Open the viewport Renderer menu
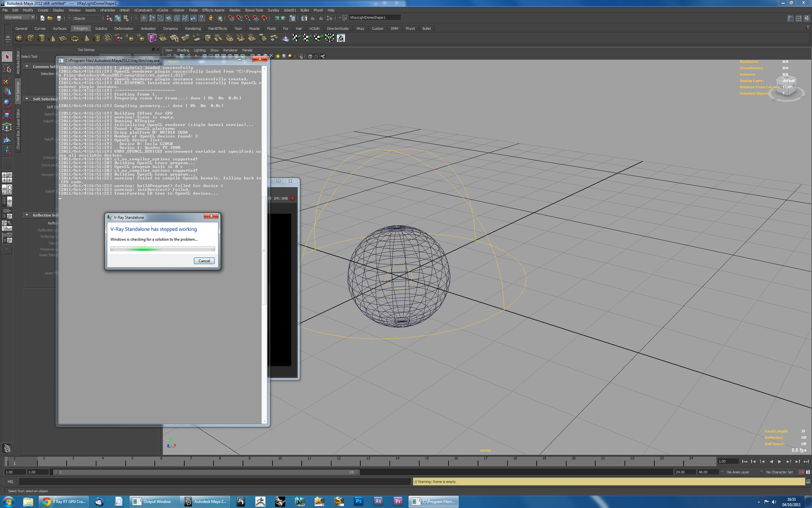812x508 pixels. 230,50
